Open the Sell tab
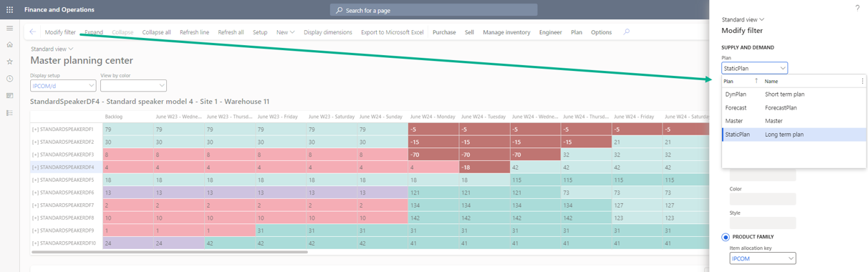 (x=469, y=32)
